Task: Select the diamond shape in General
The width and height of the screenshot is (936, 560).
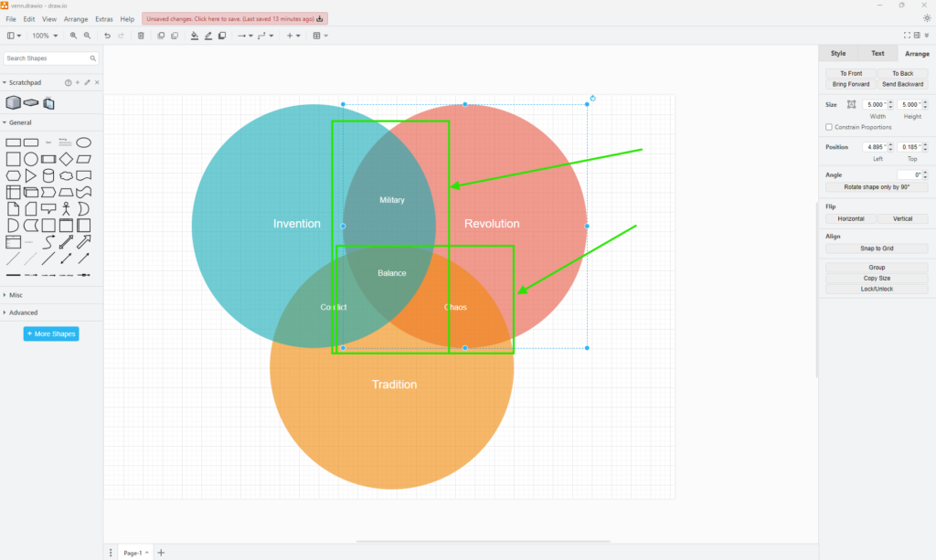Action: (x=66, y=159)
